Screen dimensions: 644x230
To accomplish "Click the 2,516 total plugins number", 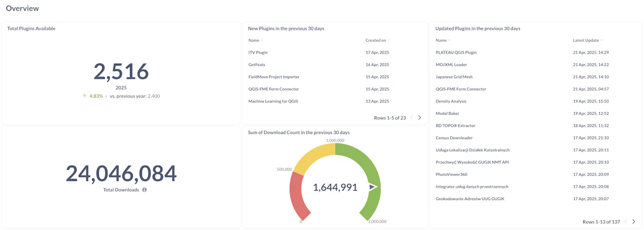I will point(120,72).
